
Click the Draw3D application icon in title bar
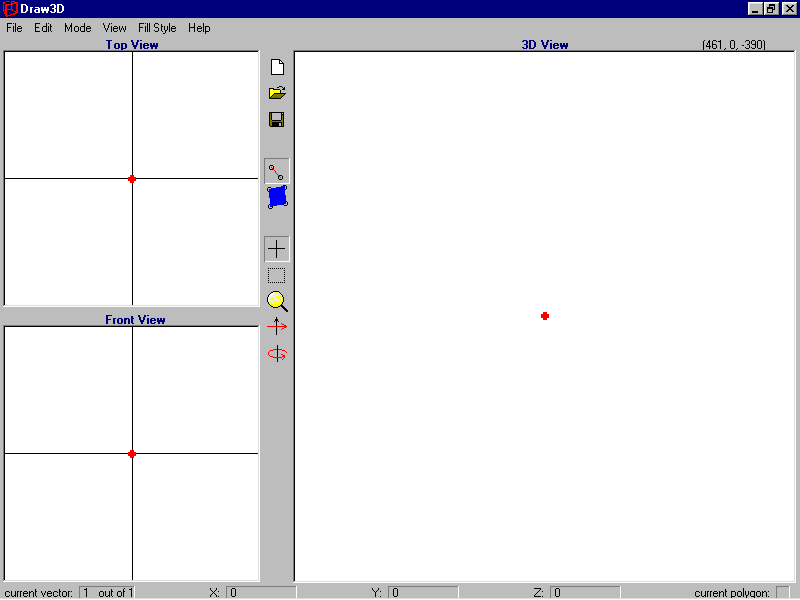pyautogui.click(x=10, y=9)
